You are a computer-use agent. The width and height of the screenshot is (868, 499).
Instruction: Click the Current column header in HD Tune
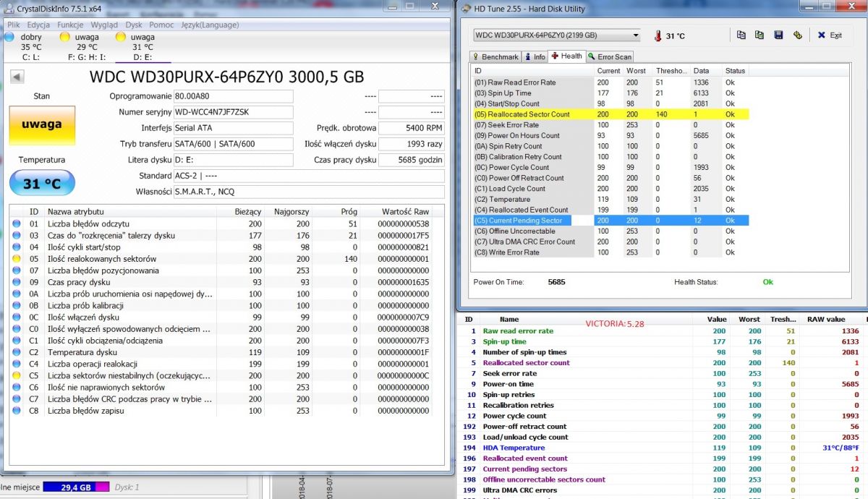(x=610, y=71)
